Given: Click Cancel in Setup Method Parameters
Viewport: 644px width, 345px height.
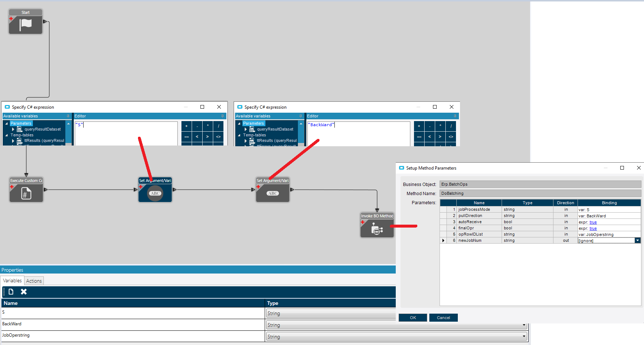Looking at the screenshot, I should [444, 318].
